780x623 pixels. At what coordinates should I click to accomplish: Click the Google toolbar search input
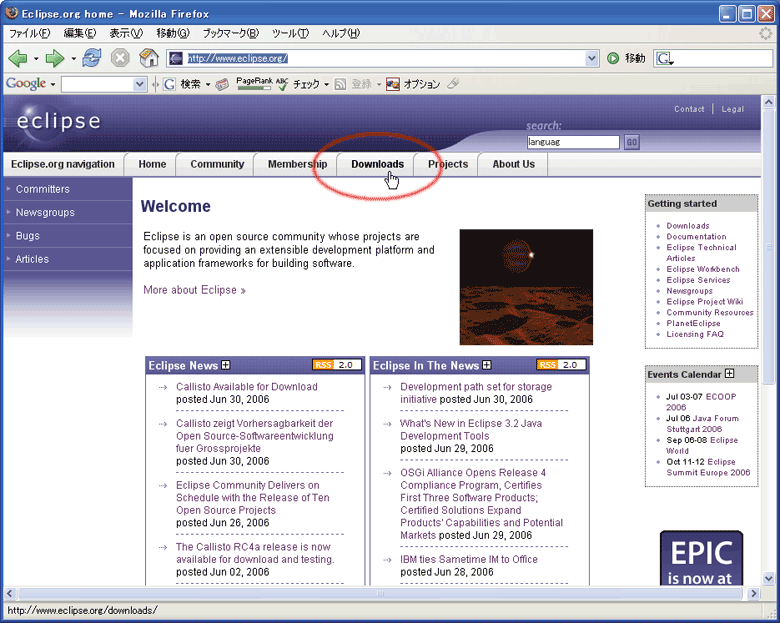(x=98, y=84)
